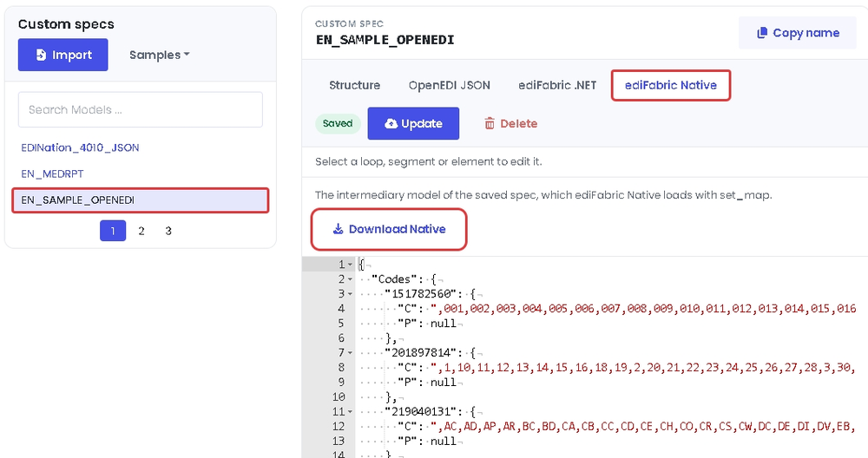Click the Update button
This screenshot has width=868, height=458.
413,123
